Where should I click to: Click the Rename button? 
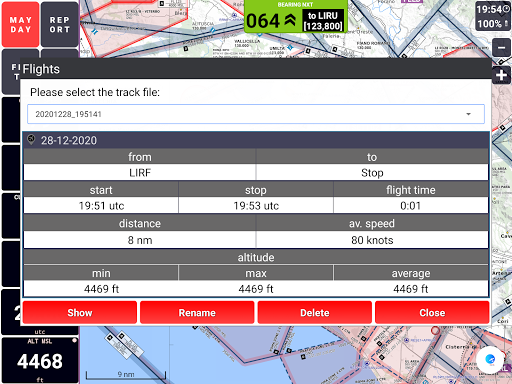point(197,312)
